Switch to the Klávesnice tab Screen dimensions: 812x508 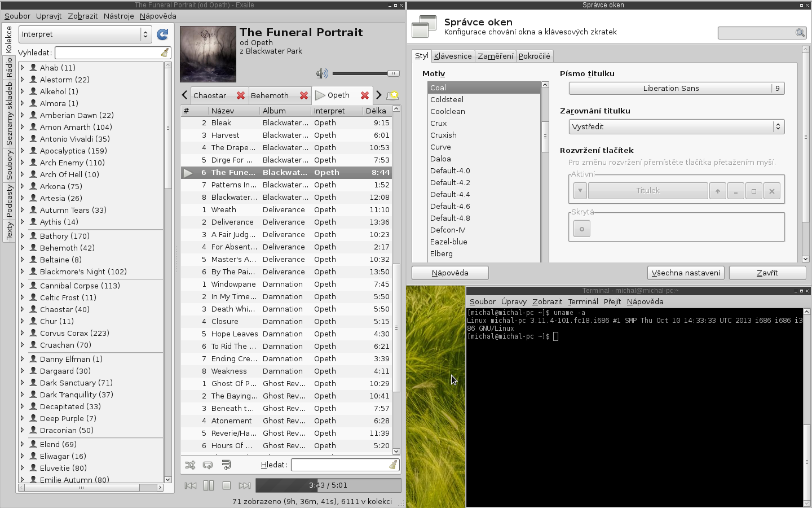click(x=452, y=56)
